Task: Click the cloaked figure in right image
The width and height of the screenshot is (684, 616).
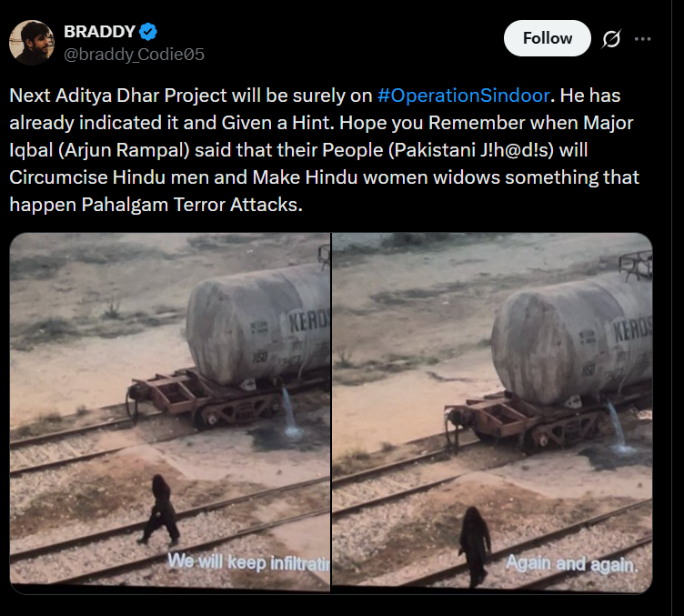Action: (475, 546)
